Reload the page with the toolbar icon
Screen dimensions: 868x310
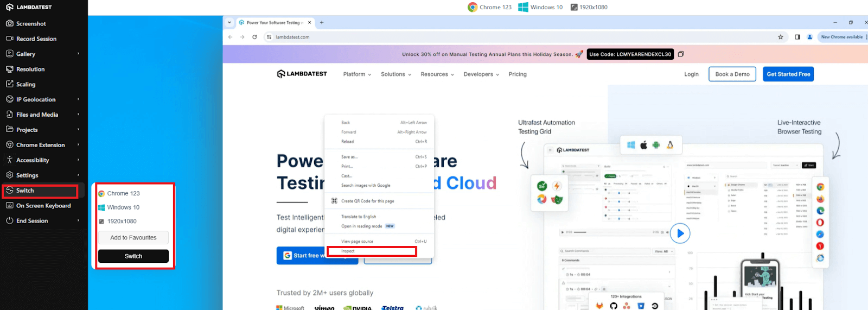254,37
